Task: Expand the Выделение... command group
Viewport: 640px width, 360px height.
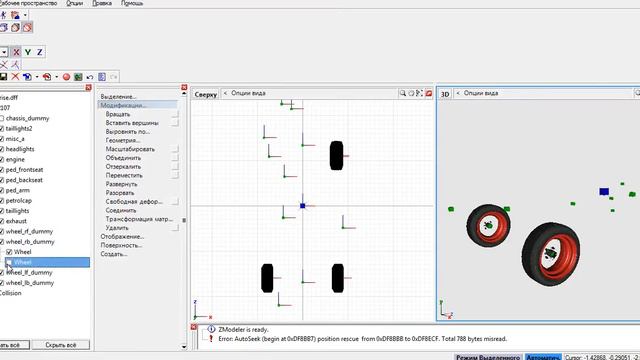Action: (118, 97)
